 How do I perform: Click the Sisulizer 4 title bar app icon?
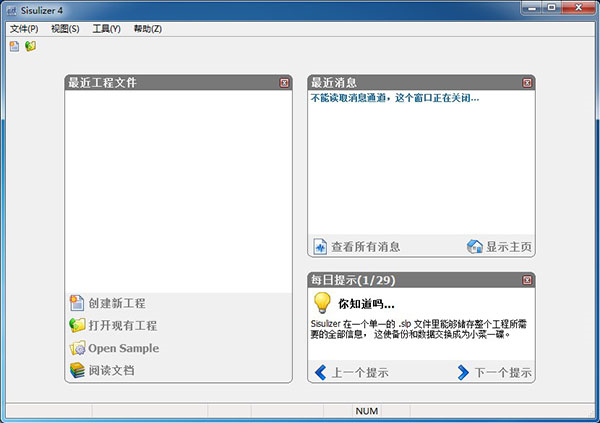(11, 11)
